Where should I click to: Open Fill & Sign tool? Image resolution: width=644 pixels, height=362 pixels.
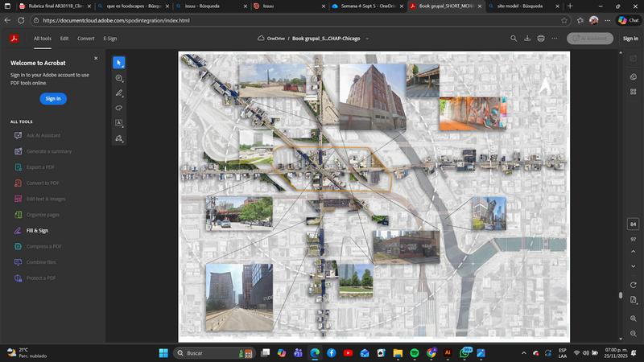[x=38, y=230]
